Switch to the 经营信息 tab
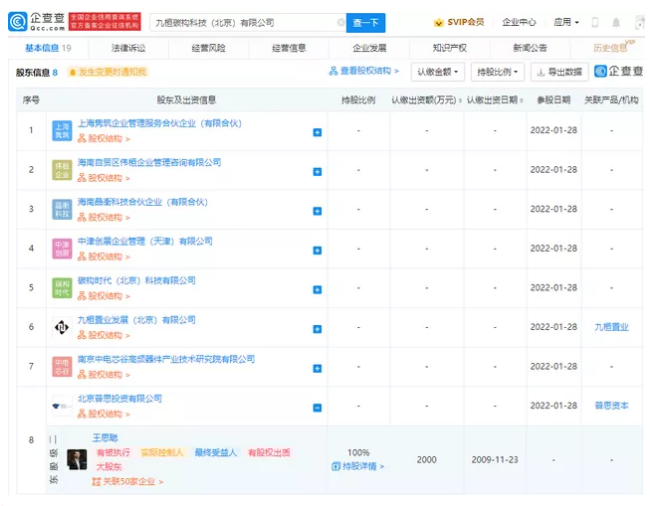Image resolution: width=650 pixels, height=506 pixels. [289, 48]
